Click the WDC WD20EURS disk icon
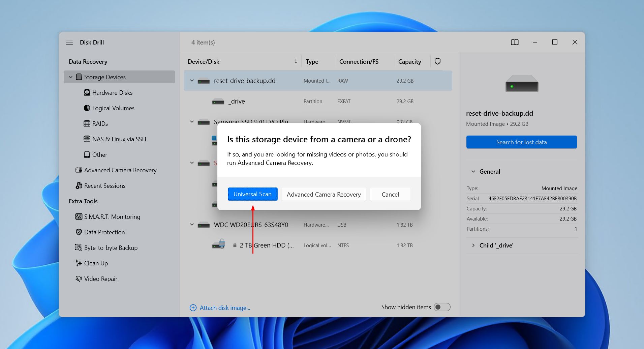644x349 pixels. (204, 225)
